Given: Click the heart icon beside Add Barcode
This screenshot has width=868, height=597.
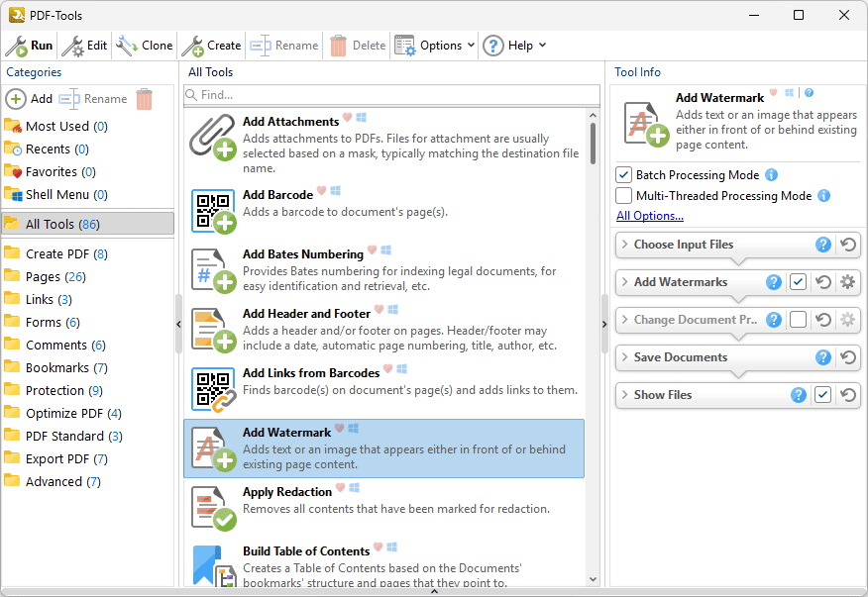Looking at the screenshot, I should (x=322, y=190).
